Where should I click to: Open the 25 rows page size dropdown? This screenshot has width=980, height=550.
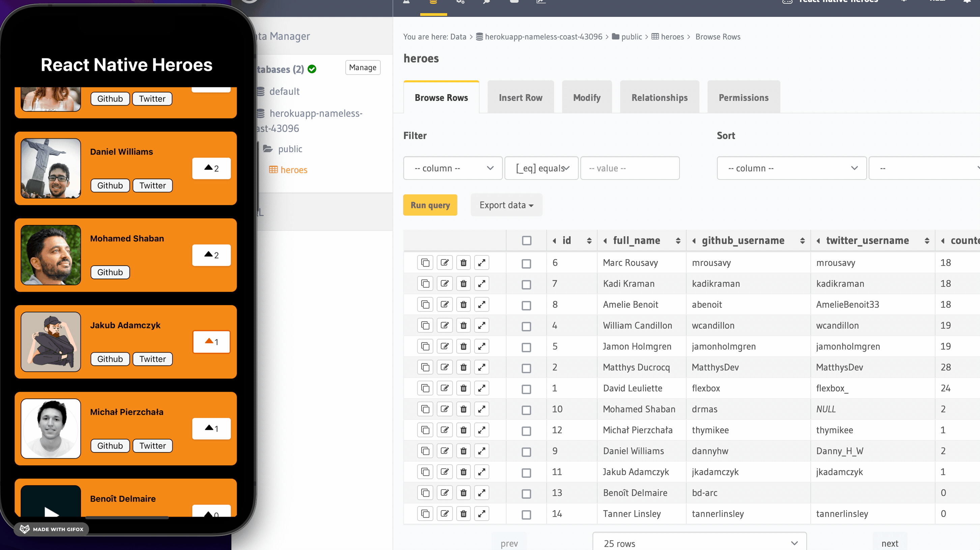tap(699, 543)
